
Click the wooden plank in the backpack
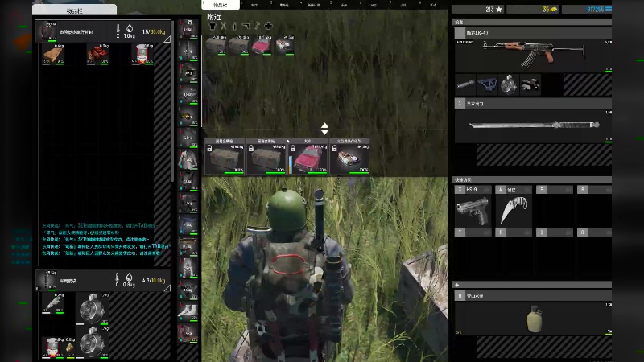52,54
